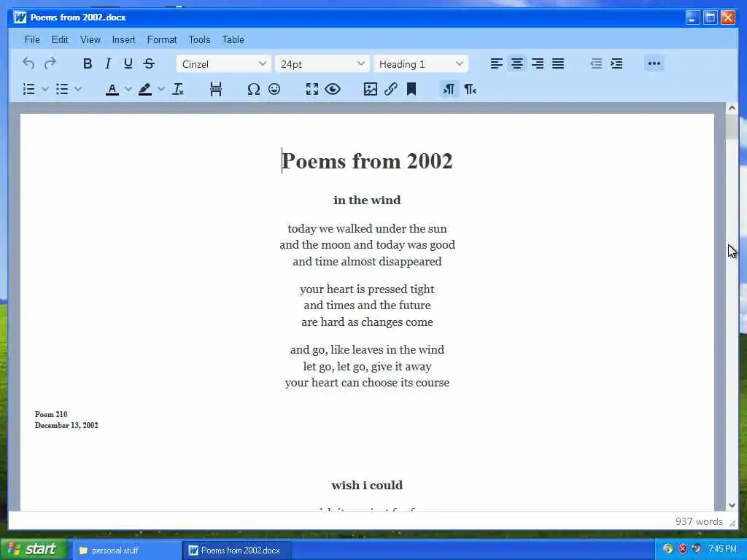
Task: Open the text color picker arrow
Action: tap(128, 89)
